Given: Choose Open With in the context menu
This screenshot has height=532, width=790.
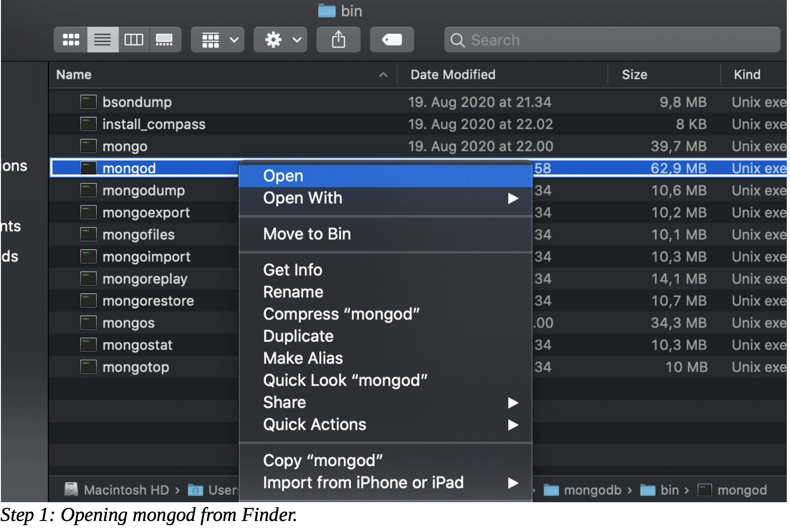Looking at the screenshot, I should 385,198.
